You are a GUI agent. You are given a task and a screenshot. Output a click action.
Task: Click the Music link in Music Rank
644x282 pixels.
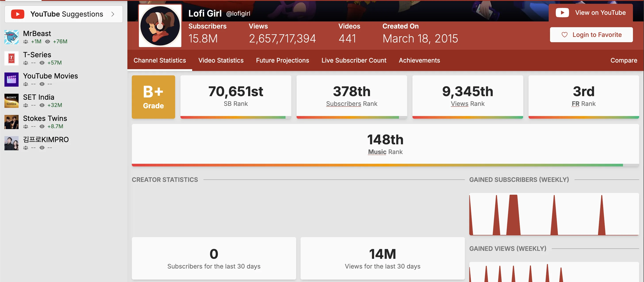pos(377,152)
